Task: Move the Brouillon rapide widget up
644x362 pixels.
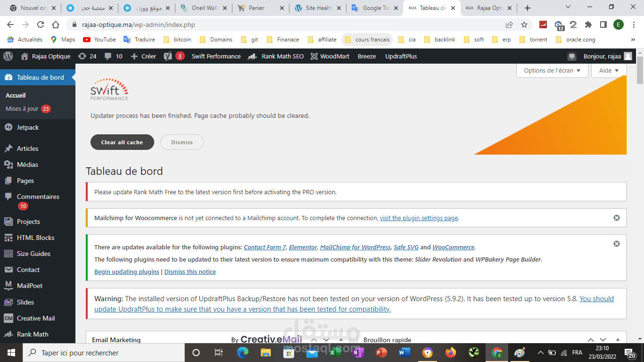Action: (590, 339)
